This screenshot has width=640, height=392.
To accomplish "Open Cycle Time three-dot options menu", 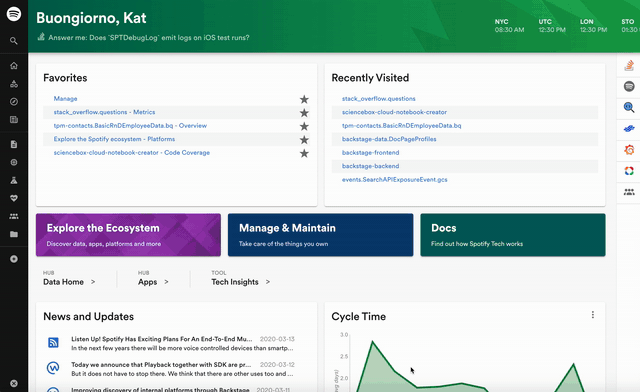I will (593, 315).
